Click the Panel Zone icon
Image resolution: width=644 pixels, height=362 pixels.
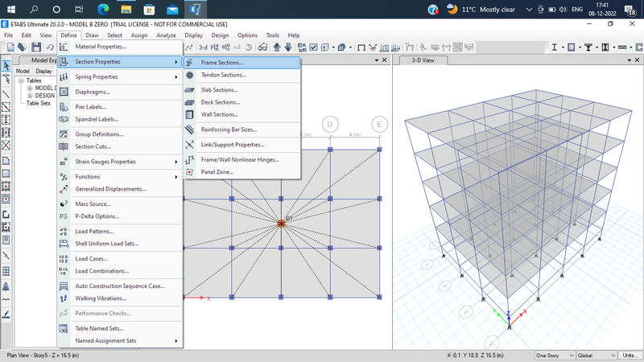[189, 172]
